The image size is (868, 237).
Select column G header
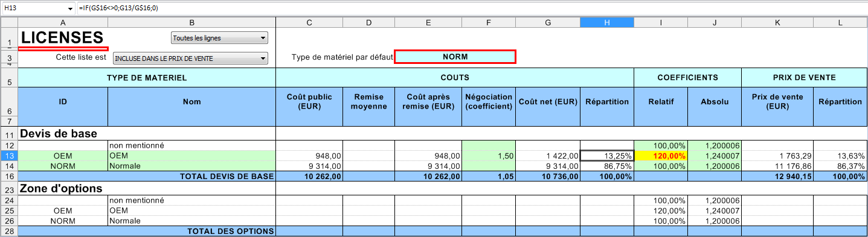pyautogui.click(x=547, y=23)
